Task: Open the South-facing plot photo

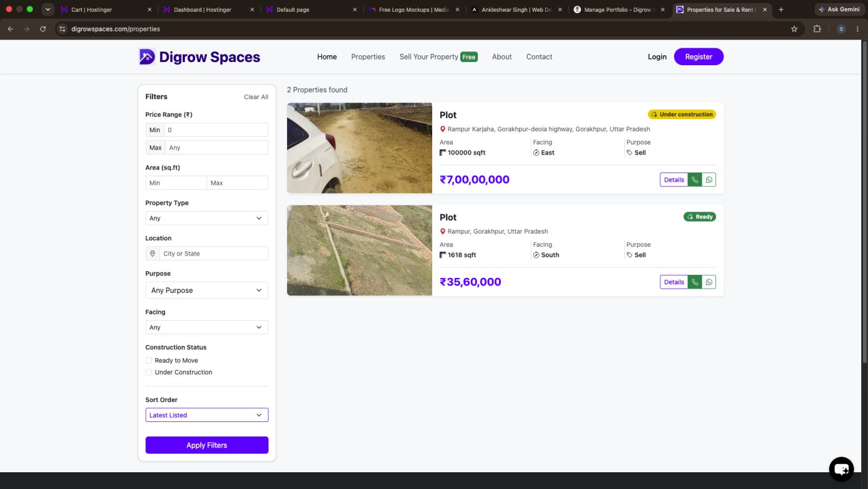Action: pos(360,251)
